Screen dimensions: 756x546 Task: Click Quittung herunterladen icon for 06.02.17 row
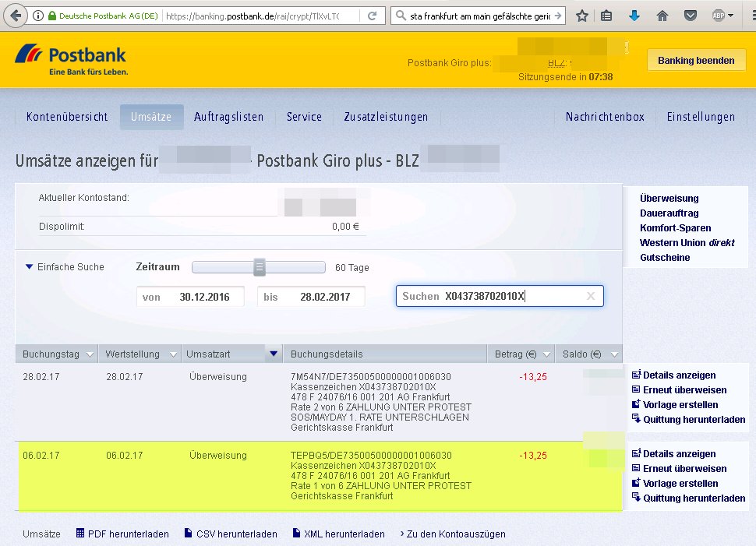coord(637,498)
